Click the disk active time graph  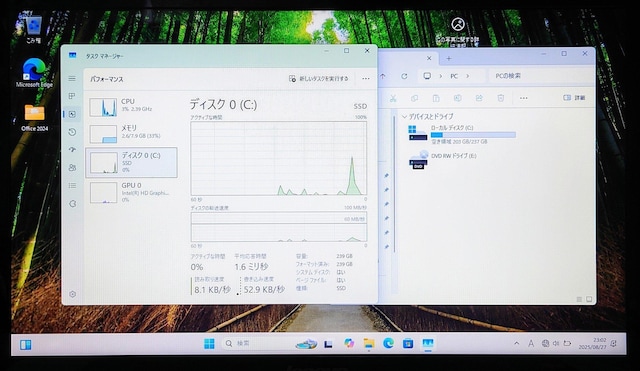278,158
